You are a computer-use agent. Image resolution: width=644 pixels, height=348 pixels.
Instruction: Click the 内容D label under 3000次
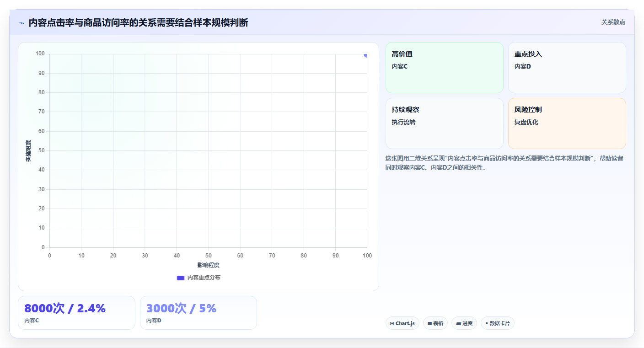(154, 321)
